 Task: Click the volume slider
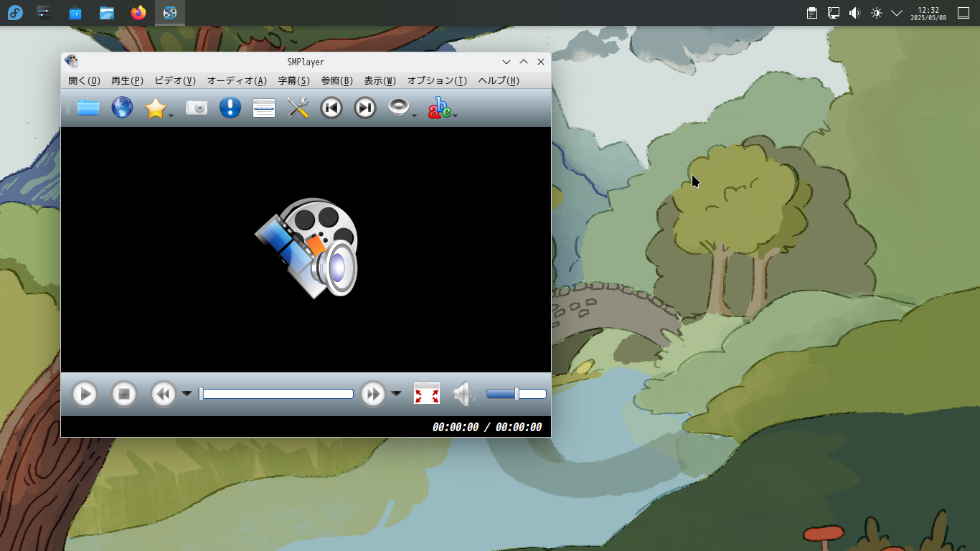coord(517,394)
